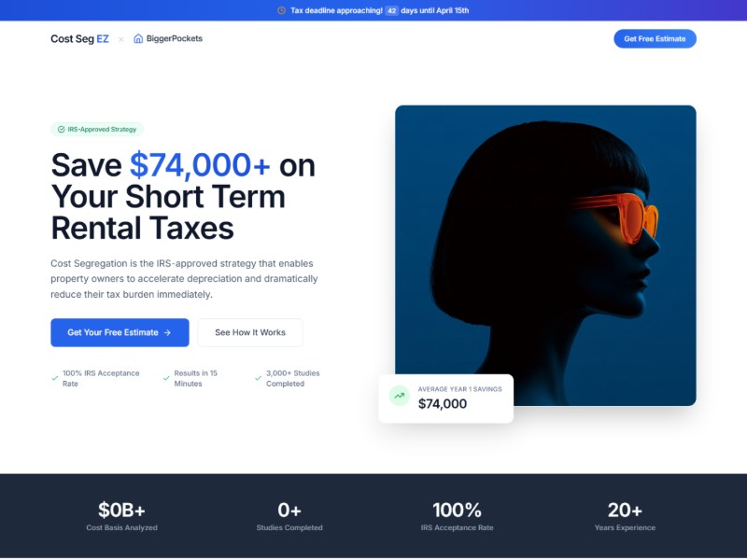Viewport: 747px width, 560px height.
Task: Click the IRS-Approved Strategy checkmark icon
Action: pyautogui.click(x=62, y=130)
